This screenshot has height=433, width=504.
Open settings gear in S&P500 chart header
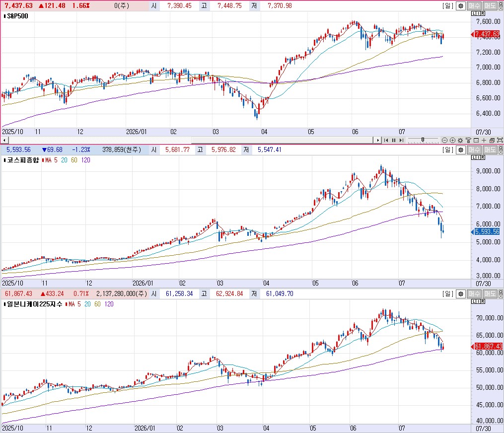point(461,6)
